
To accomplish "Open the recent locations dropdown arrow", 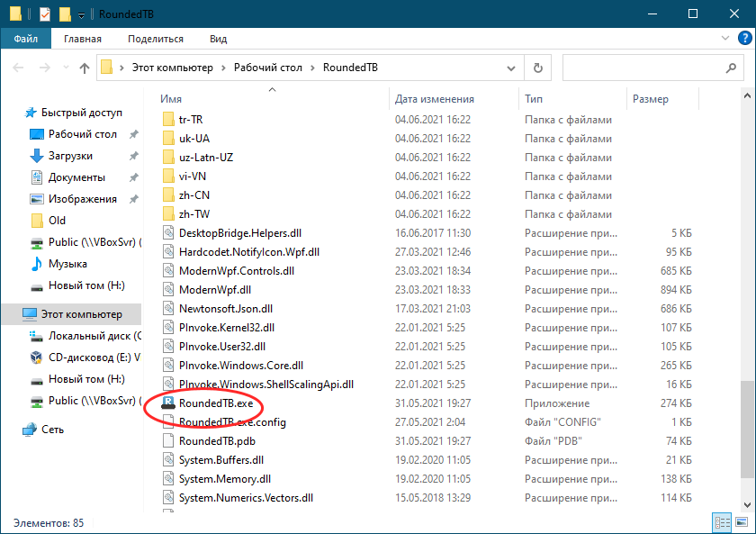I will [x=66, y=68].
